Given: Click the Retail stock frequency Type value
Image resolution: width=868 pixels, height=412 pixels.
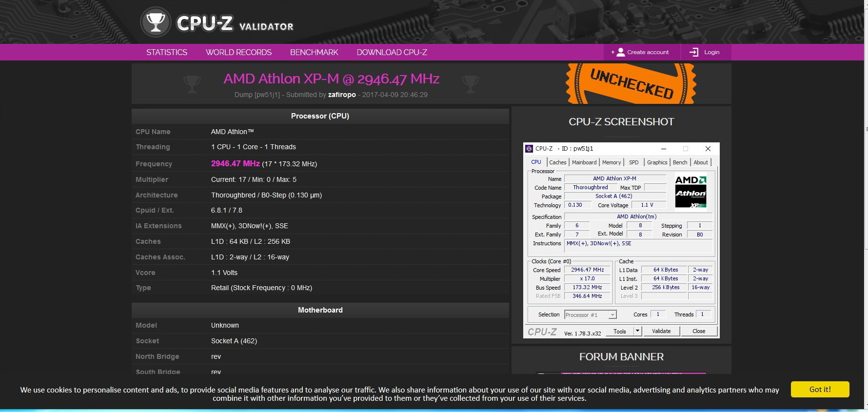Looking at the screenshot, I should (261, 288).
